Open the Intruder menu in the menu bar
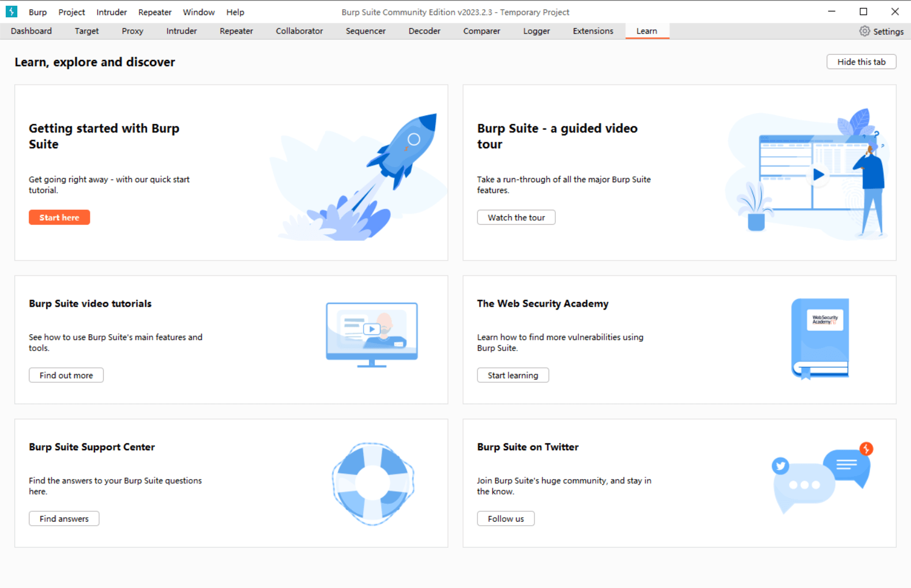 (112, 12)
